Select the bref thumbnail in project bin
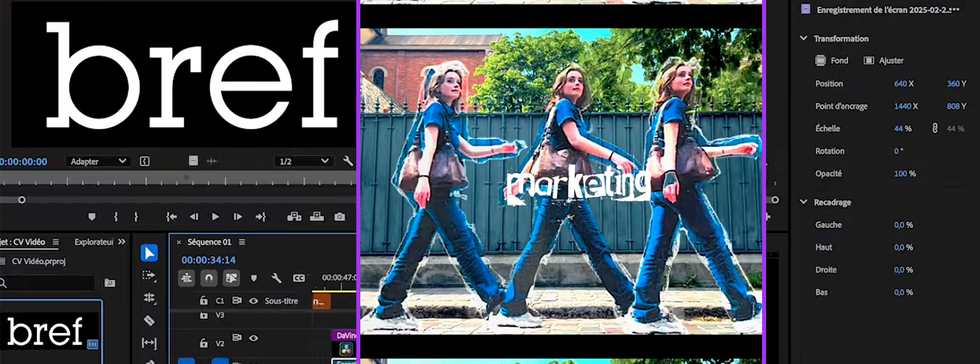 click(51, 331)
